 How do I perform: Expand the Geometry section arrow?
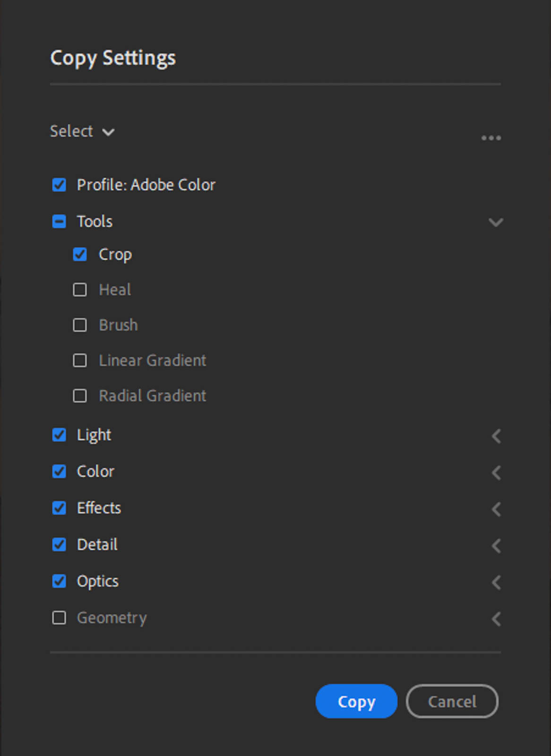(496, 619)
